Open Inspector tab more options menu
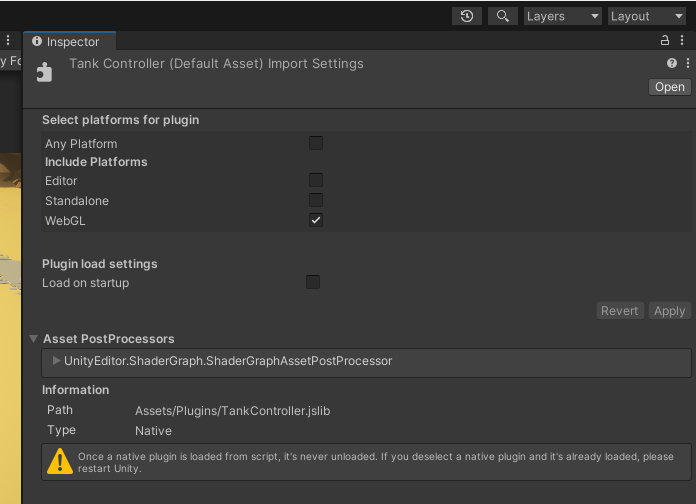Screen dimensions: 696x504 (x=682, y=40)
